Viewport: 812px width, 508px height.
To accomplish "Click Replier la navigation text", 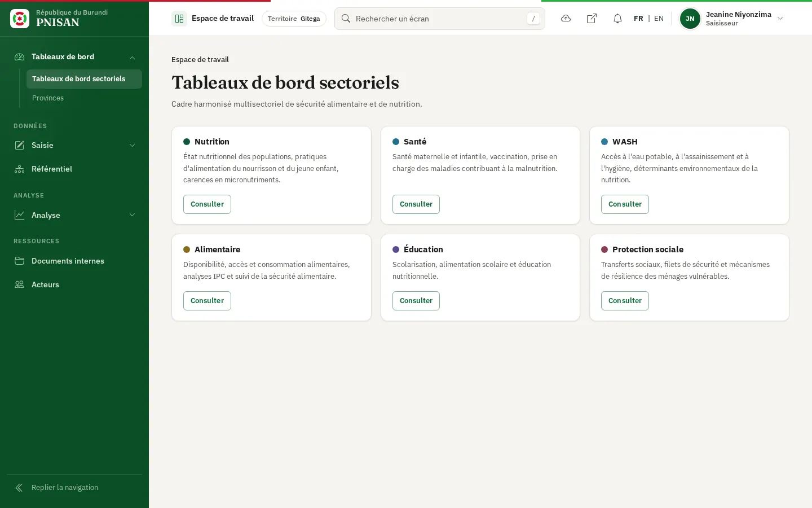I will pos(65,488).
